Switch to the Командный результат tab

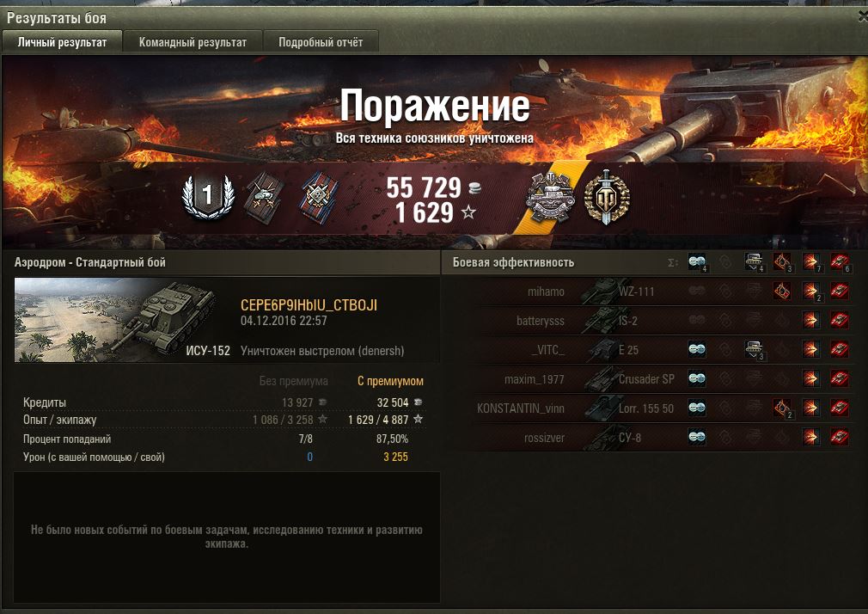click(193, 42)
